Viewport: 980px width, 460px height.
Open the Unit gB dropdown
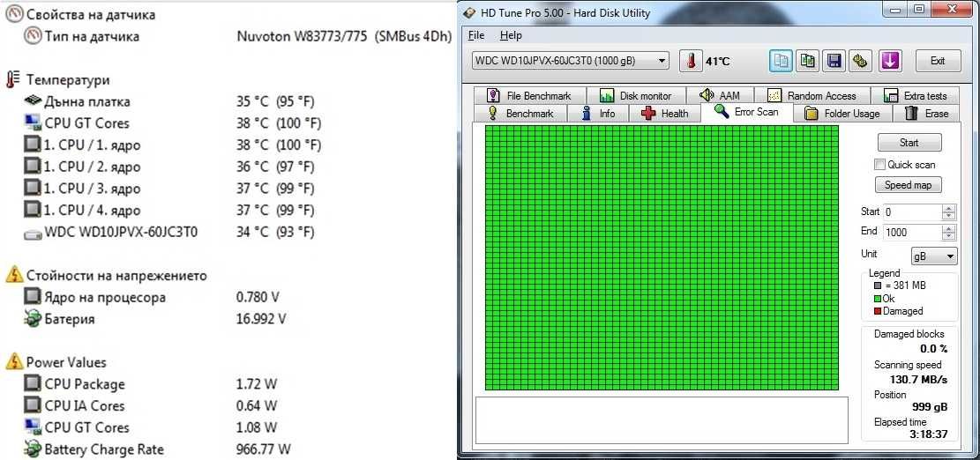[x=934, y=256]
